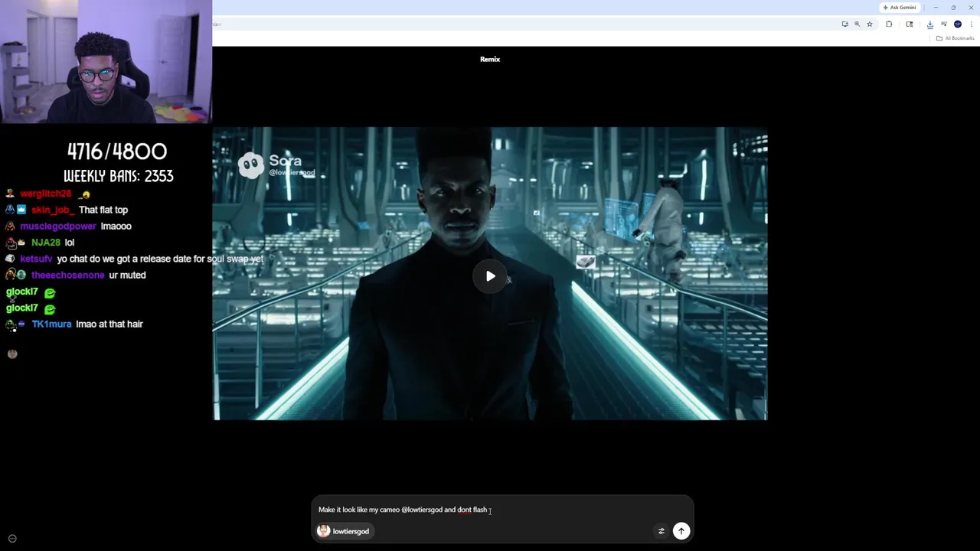Click the @lowtiersgod mention in prompt
Viewport: 980px width, 551px height.
pyautogui.click(x=422, y=510)
